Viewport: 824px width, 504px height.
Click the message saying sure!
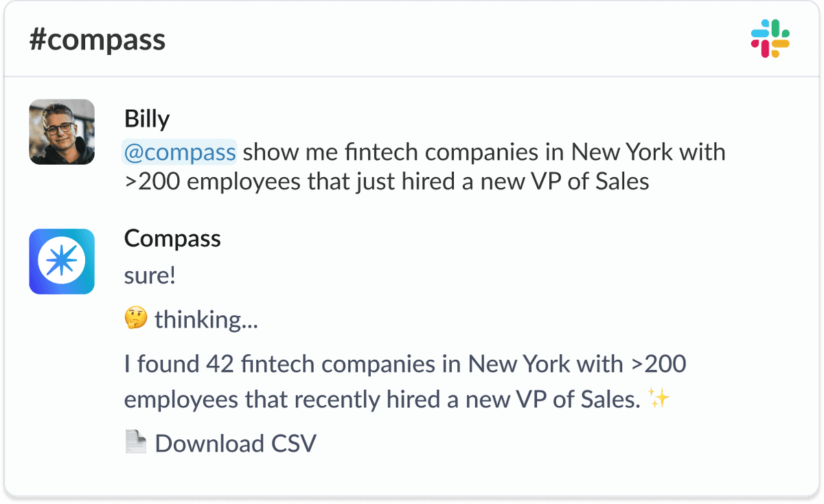(149, 275)
